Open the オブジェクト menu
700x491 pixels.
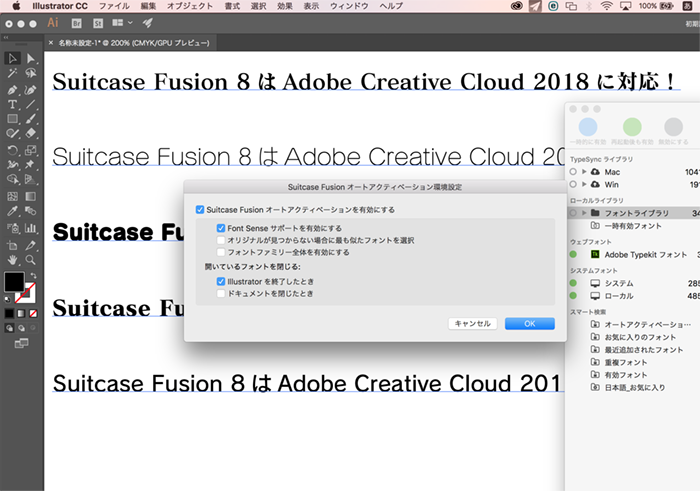(x=190, y=6)
